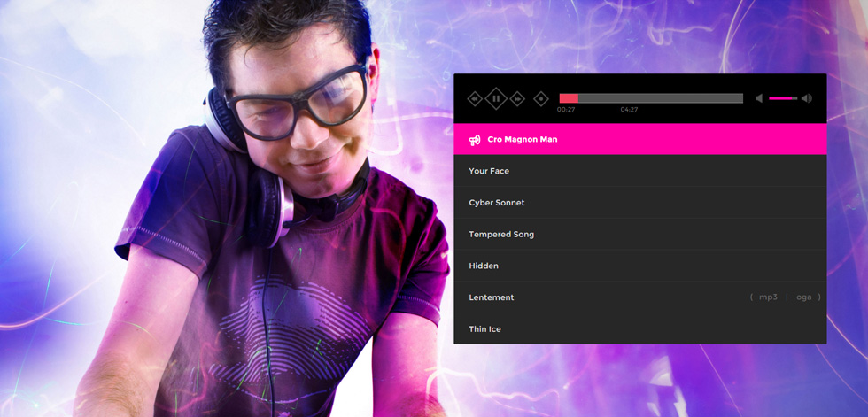Play the Your Face track
The height and width of the screenshot is (417, 868).
pyautogui.click(x=639, y=171)
